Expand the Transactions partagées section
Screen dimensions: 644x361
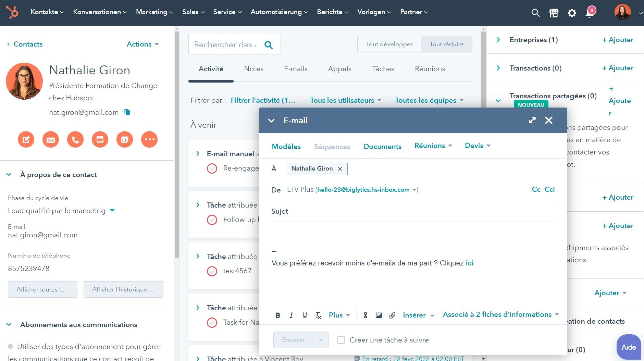(x=498, y=100)
